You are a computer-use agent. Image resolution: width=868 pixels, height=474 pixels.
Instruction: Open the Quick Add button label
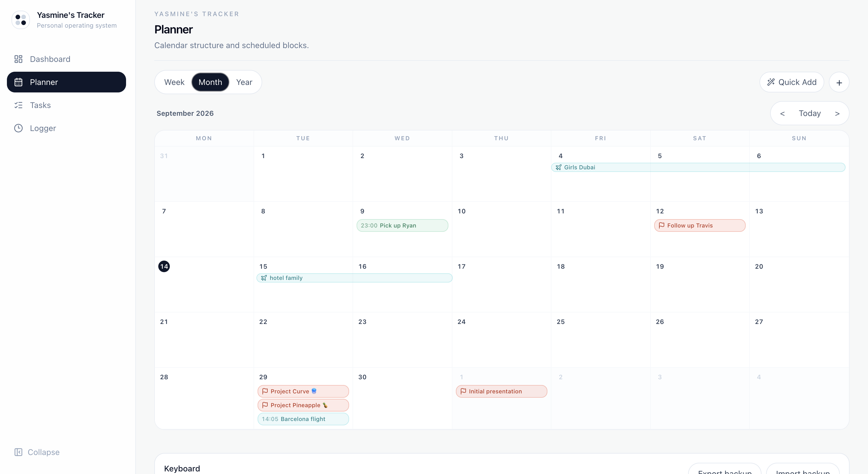pyautogui.click(x=797, y=82)
